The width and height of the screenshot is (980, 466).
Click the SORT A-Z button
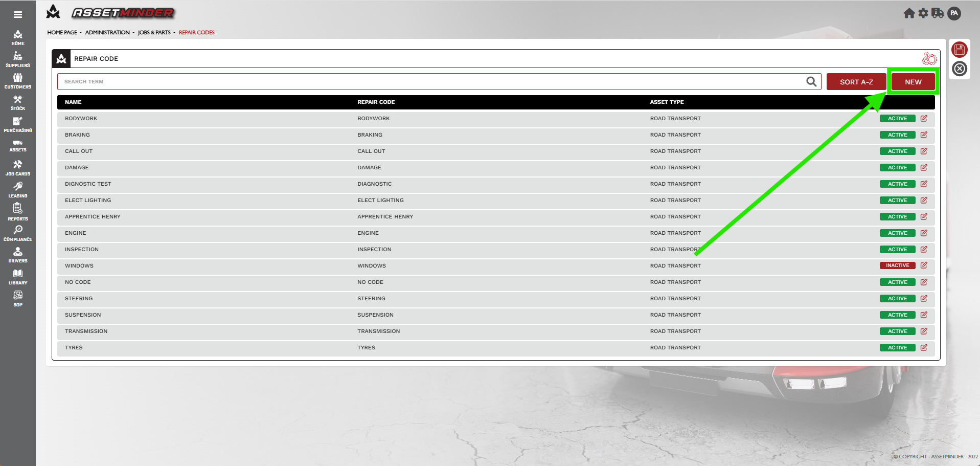[x=856, y=82]
